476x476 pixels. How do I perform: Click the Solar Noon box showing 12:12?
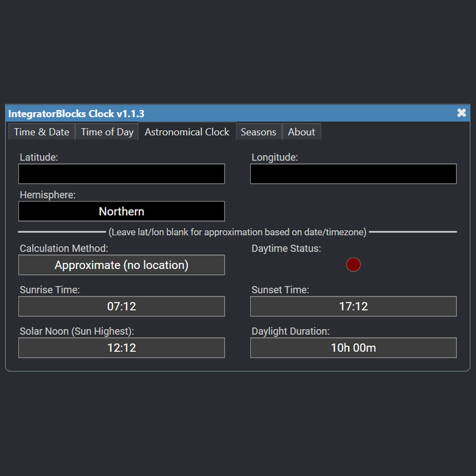[x=121, y=347]
